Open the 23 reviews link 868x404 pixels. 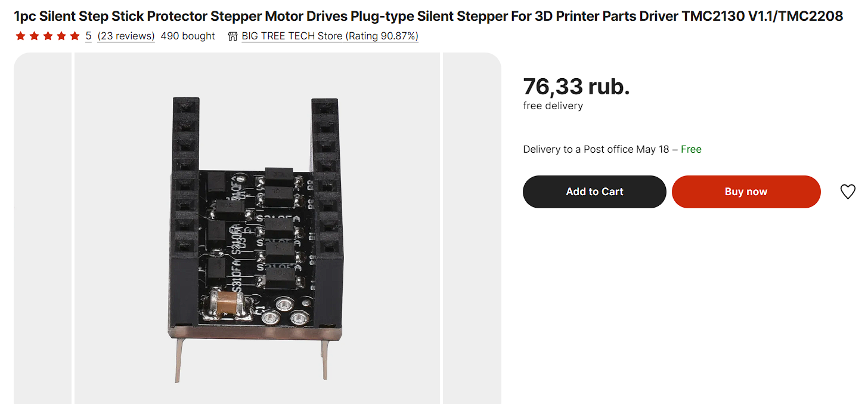pos(126,36)
